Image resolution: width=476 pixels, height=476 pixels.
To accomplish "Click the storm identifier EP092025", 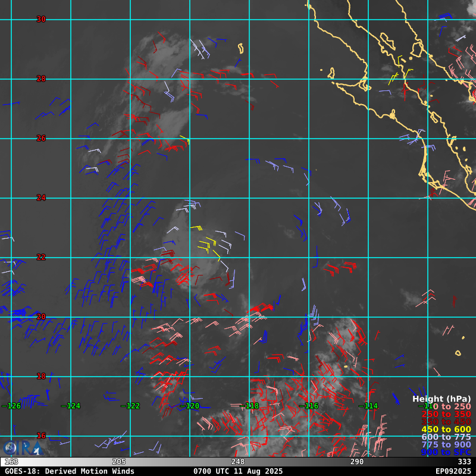I will pyautogui.click(x=453, y=471).
